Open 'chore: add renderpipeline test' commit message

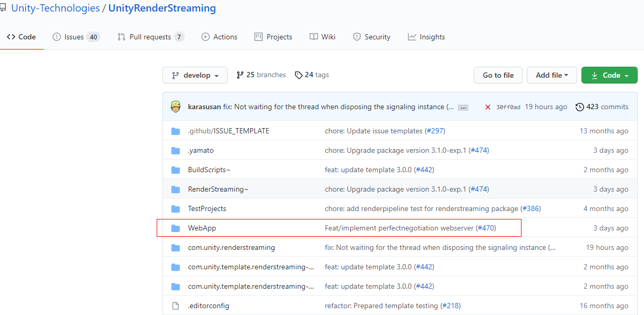pyautogui.click(x=421, y=208)
